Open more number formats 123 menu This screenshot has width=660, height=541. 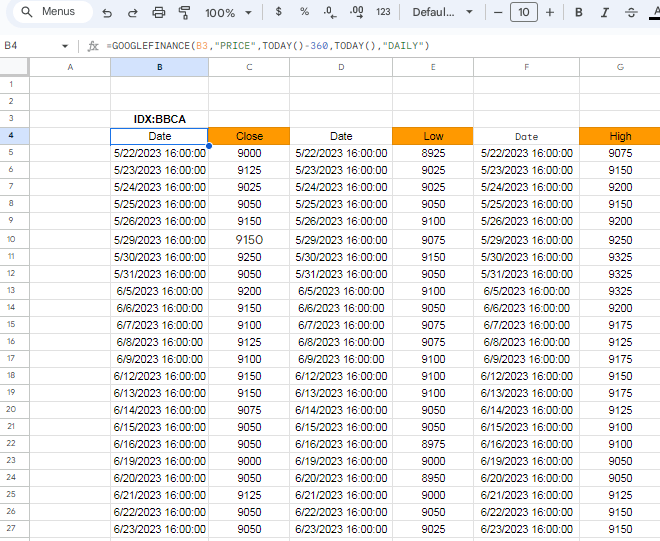point(383,13)
